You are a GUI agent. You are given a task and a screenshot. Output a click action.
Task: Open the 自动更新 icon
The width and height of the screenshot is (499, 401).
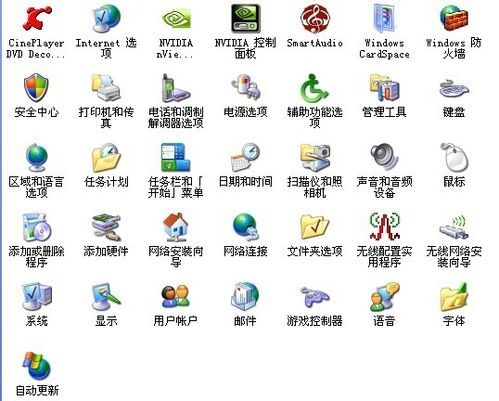36,366
